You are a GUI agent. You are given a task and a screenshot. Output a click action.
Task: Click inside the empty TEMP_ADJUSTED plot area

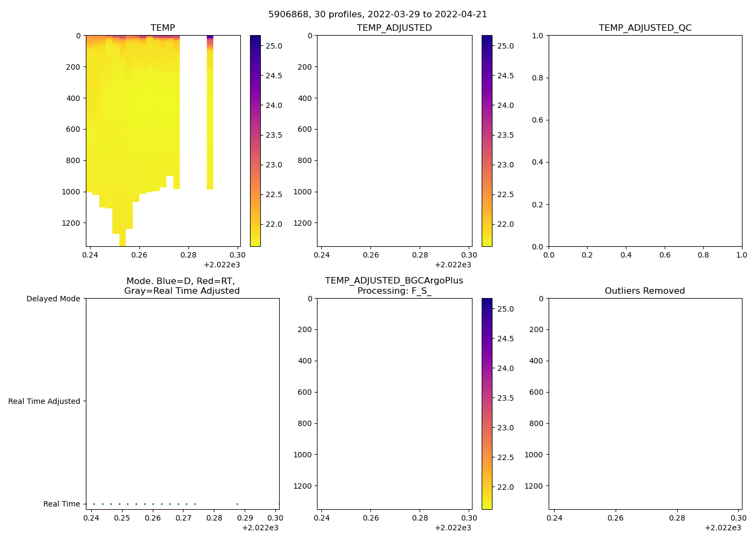[394, 140]
